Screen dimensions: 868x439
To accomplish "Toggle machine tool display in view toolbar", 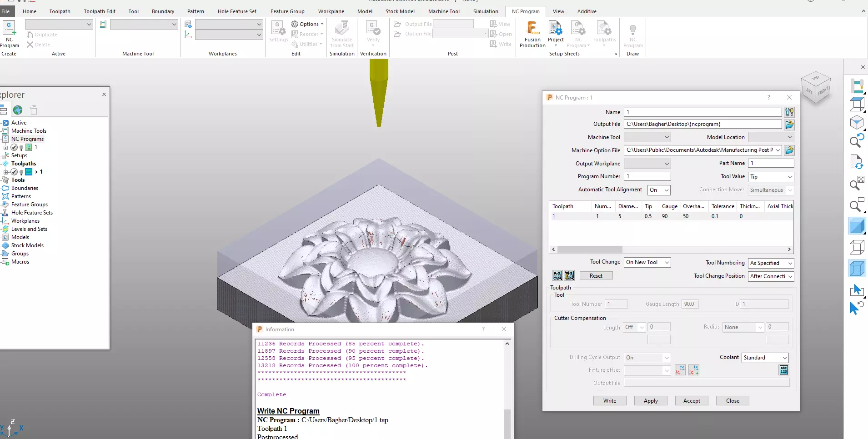I will pyautogui.click(x=857, y=86).
